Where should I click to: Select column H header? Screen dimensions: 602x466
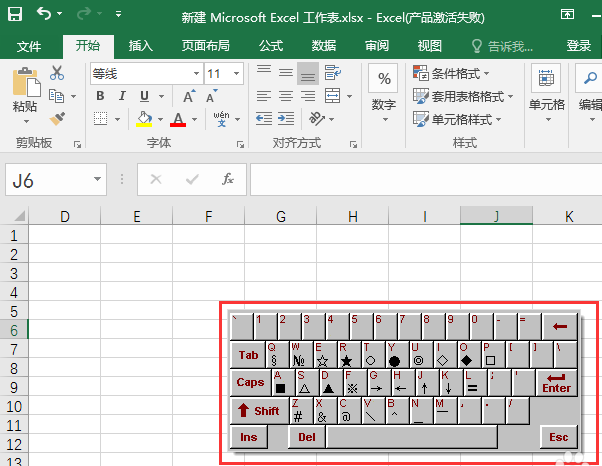click(x=353, y=216)
